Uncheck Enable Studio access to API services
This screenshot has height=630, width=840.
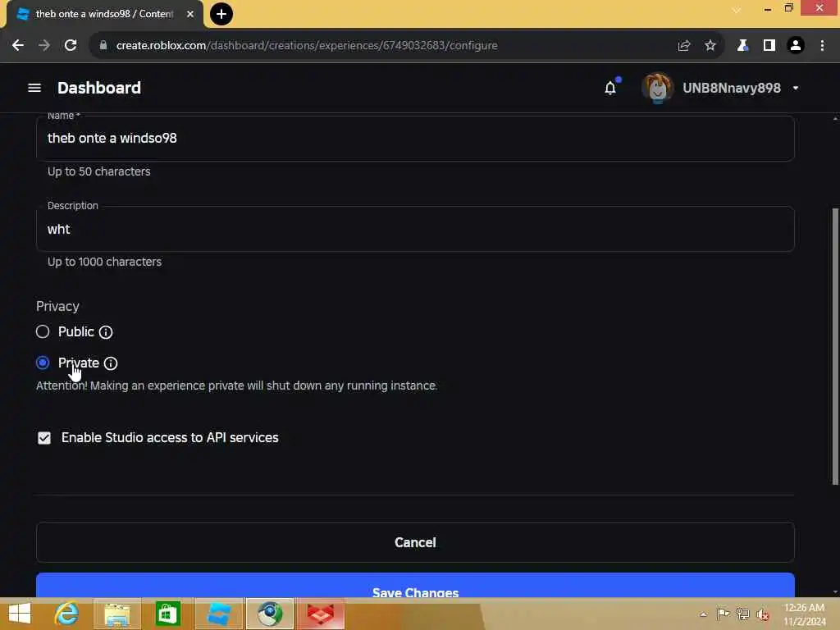[x=44, y=438]
